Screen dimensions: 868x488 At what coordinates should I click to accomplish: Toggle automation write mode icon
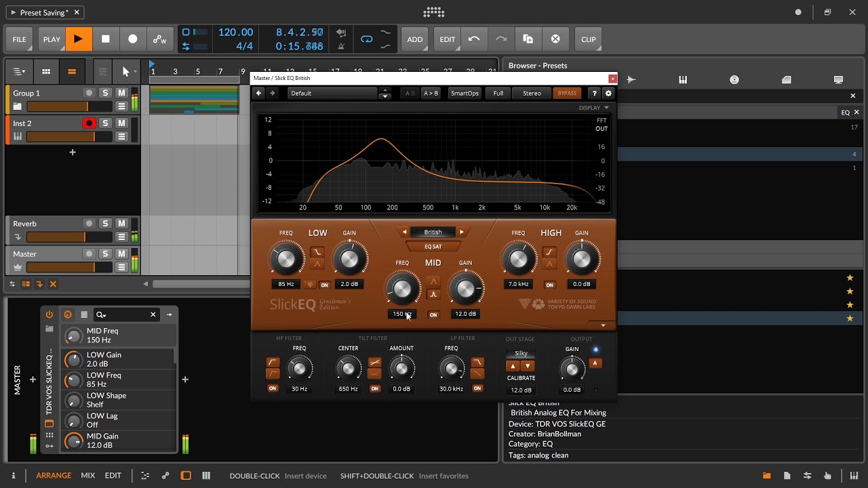[160, 39]
